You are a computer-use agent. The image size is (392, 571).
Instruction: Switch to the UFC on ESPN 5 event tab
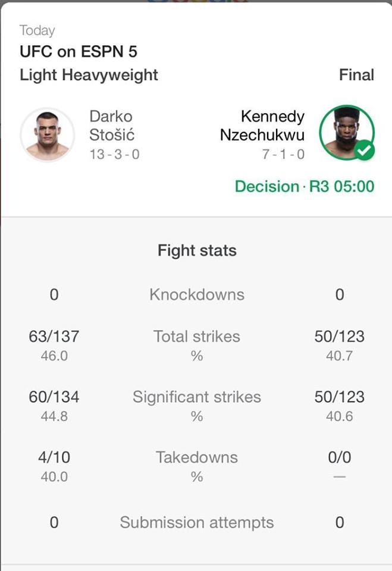(78, 52)
